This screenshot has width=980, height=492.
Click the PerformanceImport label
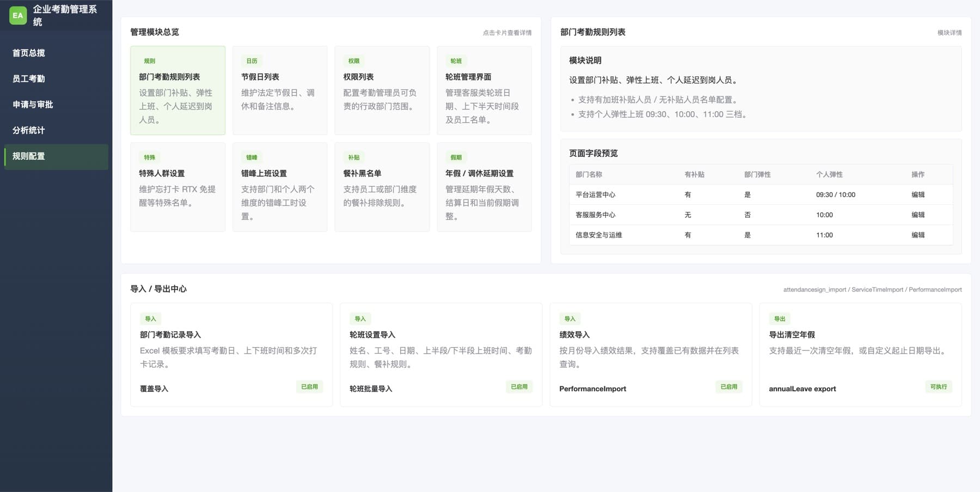[592, 388]
